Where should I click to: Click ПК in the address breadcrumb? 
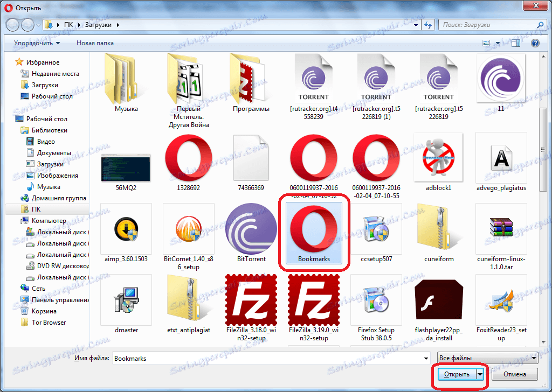coord(68,25)
